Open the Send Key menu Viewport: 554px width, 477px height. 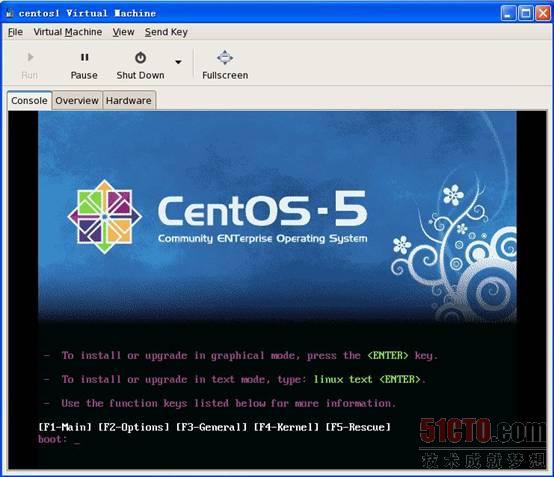(166, 32)
